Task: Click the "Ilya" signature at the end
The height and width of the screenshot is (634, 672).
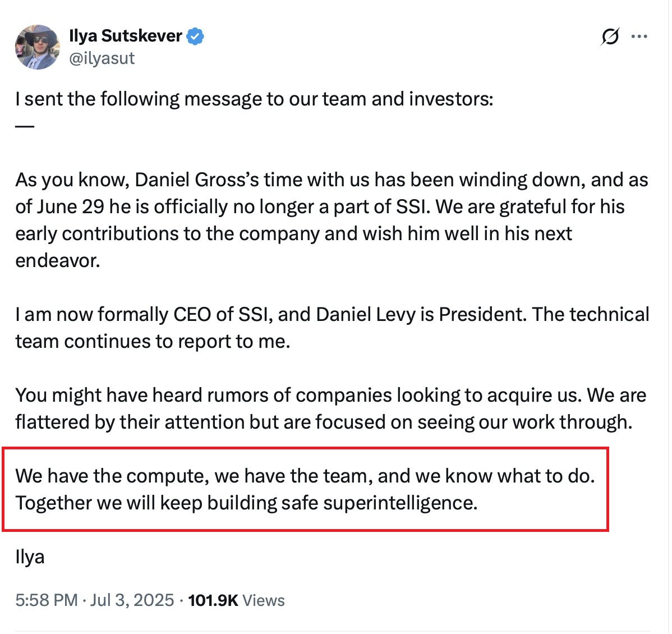Action: (x=30, y=557)
